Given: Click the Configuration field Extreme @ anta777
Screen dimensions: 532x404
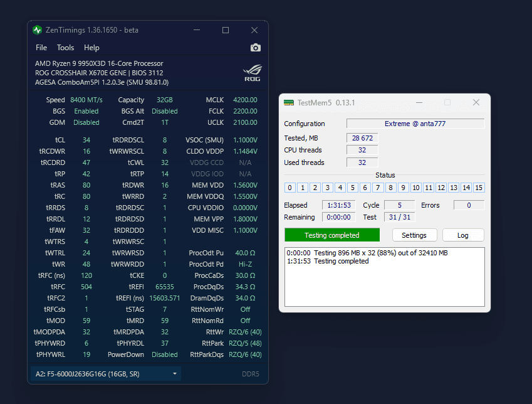Looking at the screenshot, I should [415, 124].
